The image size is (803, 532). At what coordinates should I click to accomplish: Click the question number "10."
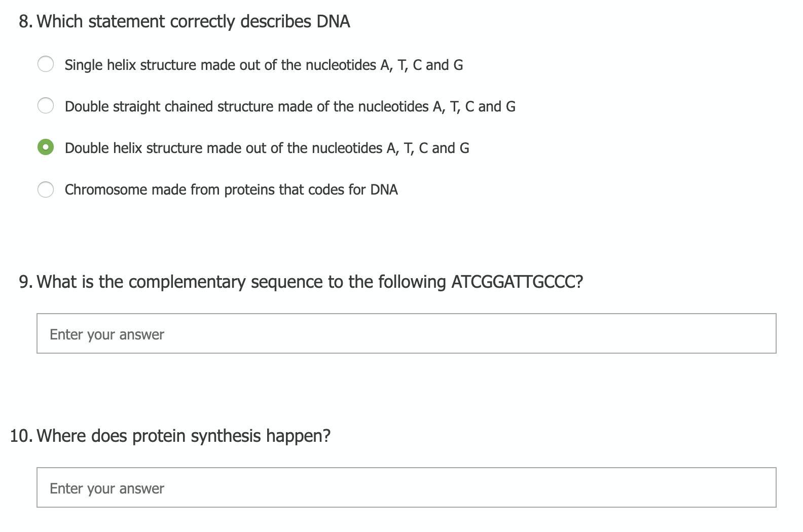pos(21,436)
